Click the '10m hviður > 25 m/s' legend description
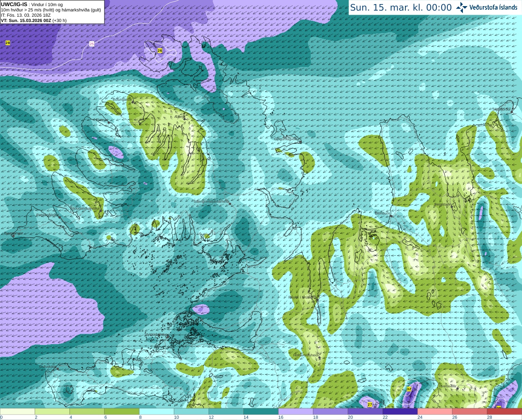Image resolution: width=522 pixels, height=420 pixels. tap(51, 10)
